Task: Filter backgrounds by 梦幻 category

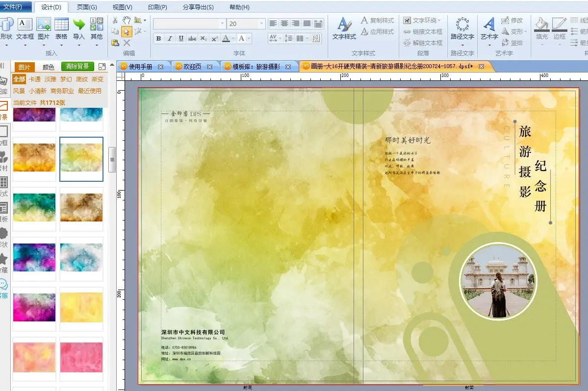Action: (x=66, y=79)
